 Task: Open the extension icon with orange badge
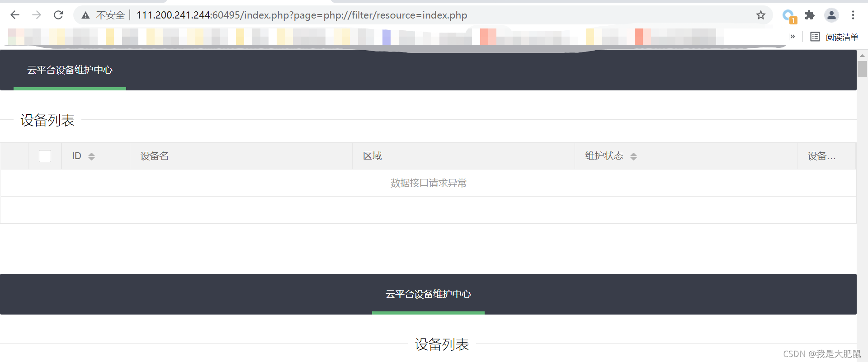pos(789,16)
